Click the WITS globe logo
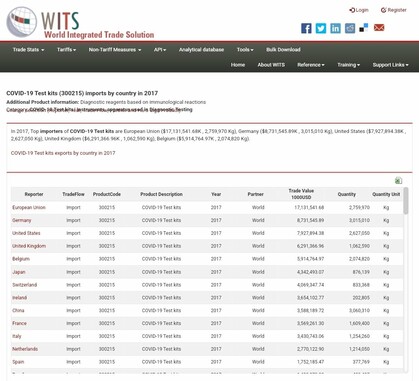Viewport: 419px width, 381px height. [x=22, y=22]
